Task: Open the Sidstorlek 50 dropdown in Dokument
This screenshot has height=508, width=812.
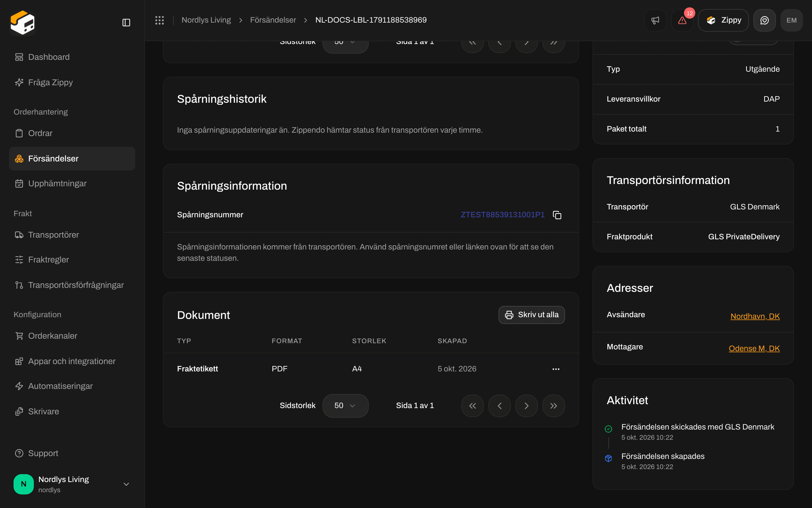Action: pyautogui.click(x=345, y=406)
